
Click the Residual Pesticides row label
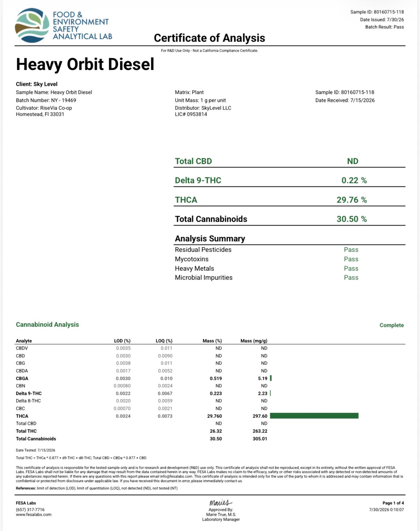pyautogui.click(x=203, y=250)
